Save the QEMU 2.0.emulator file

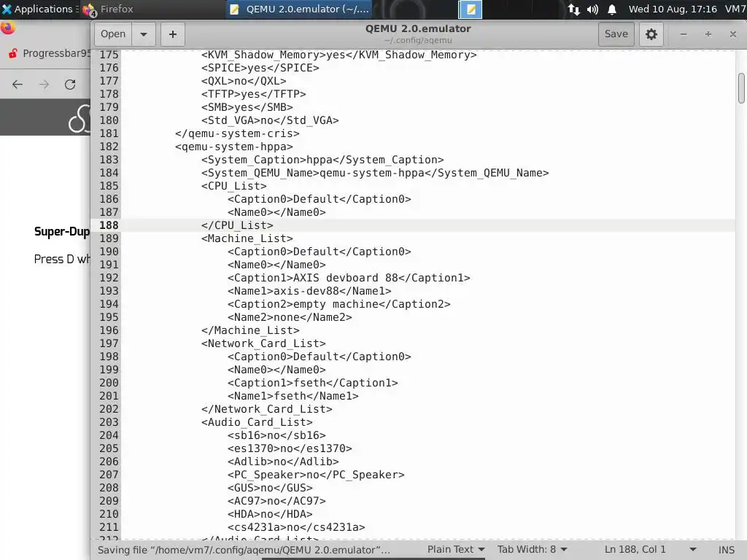(x=616, y=34)
